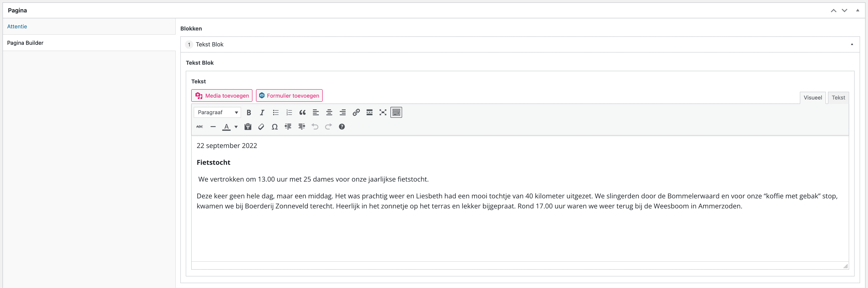Insert a bulleted list
This screenshot has width=868, height=288.
point(276,113)
